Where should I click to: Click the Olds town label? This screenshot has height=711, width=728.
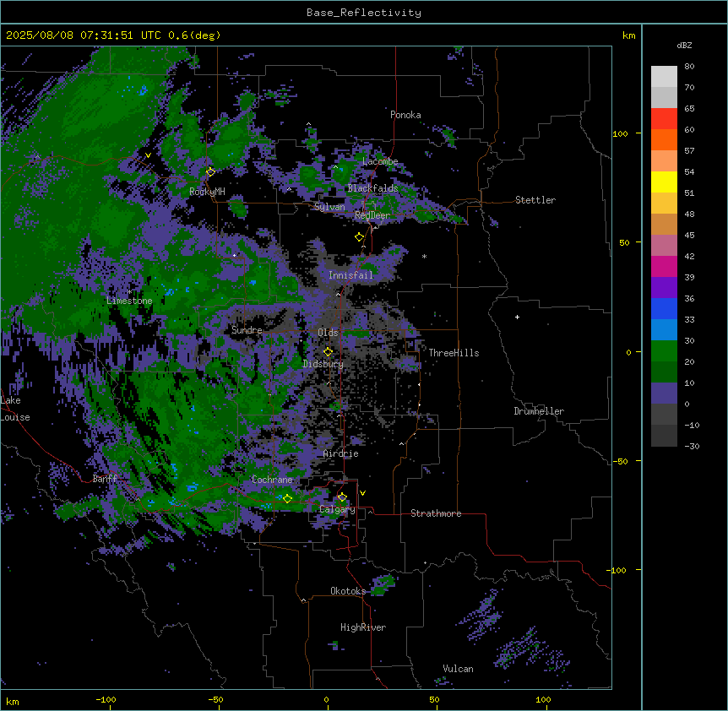coord(328,333)
